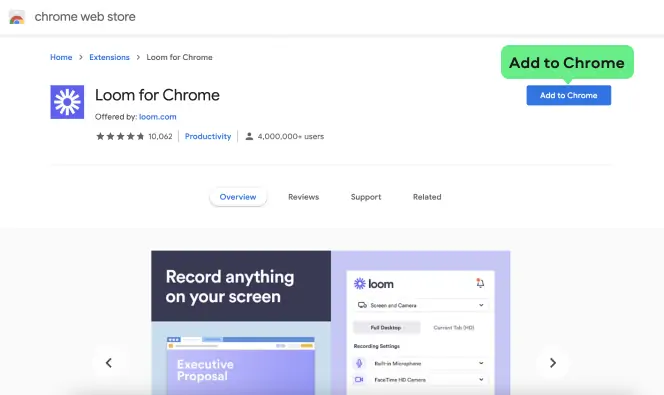Click the users person icon
Image resolution: width=664 pixels, height=395 pixels.
click(249, 136)
